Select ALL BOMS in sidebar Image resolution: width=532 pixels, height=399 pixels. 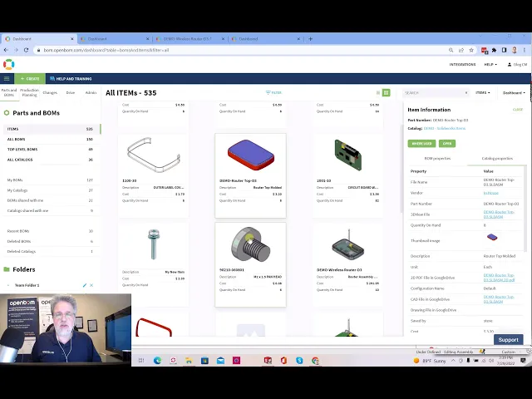point(50,139)
